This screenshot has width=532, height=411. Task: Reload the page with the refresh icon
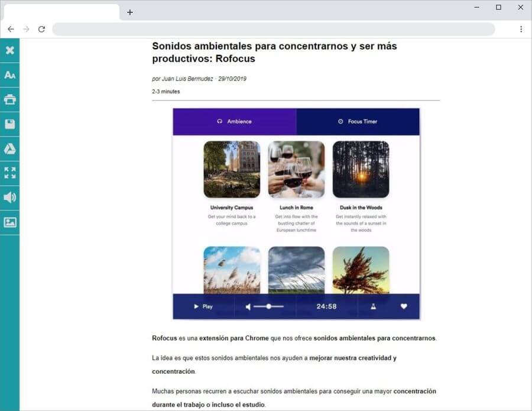[41, 29]
